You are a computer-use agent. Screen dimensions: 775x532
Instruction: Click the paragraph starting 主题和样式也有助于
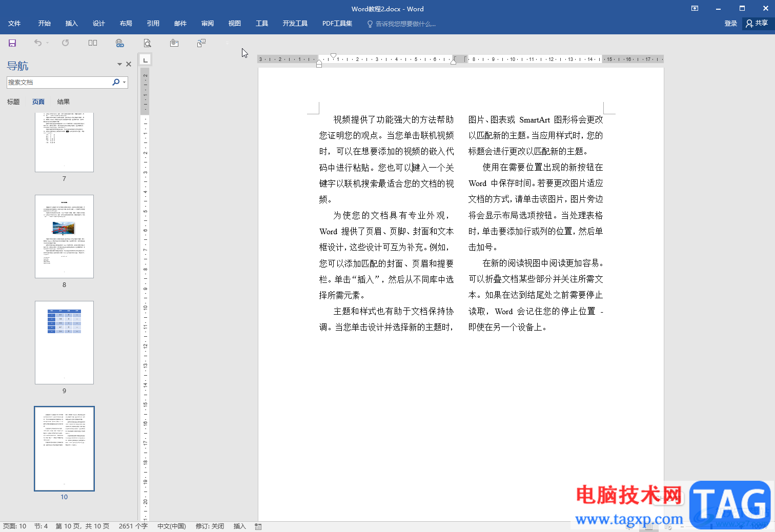(386, 319)
